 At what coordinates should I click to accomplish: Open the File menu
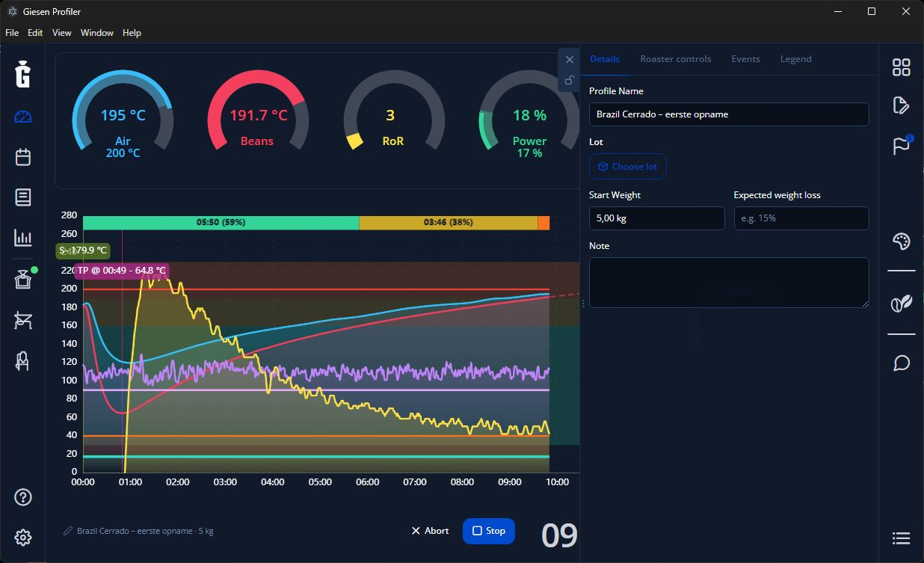[12, 33]
